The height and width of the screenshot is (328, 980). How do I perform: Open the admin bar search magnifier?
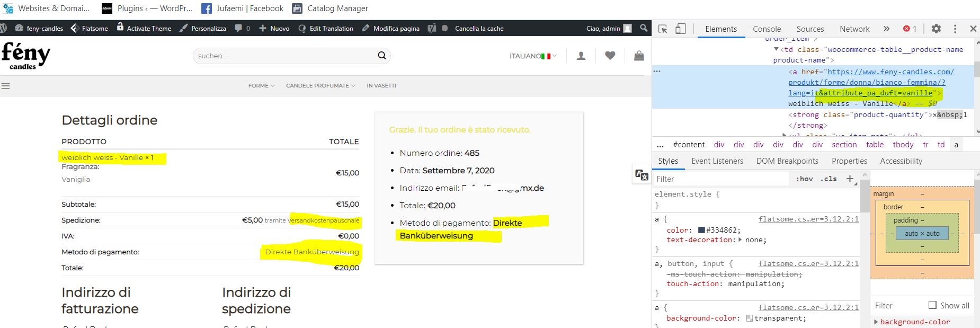coord(644,29)
